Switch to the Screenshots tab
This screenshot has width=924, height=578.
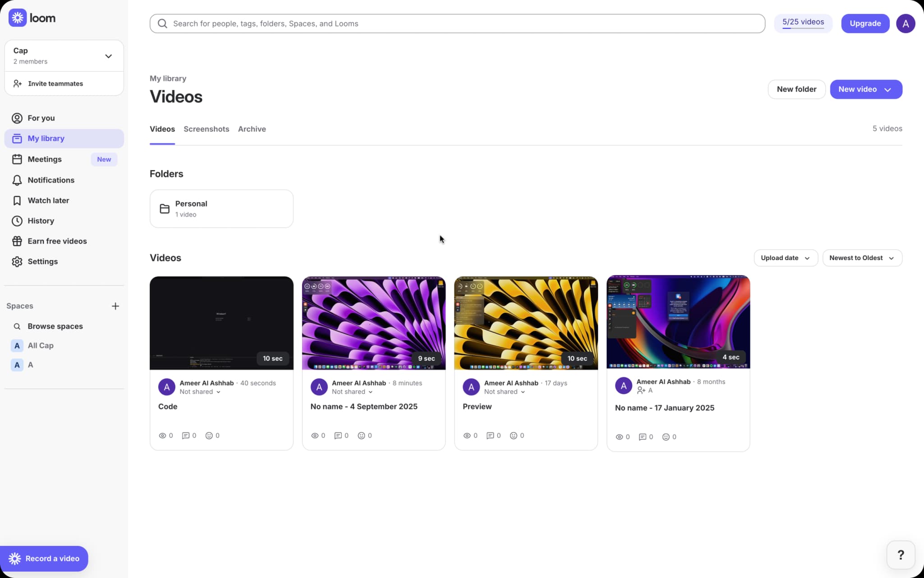tap(206, 129)
